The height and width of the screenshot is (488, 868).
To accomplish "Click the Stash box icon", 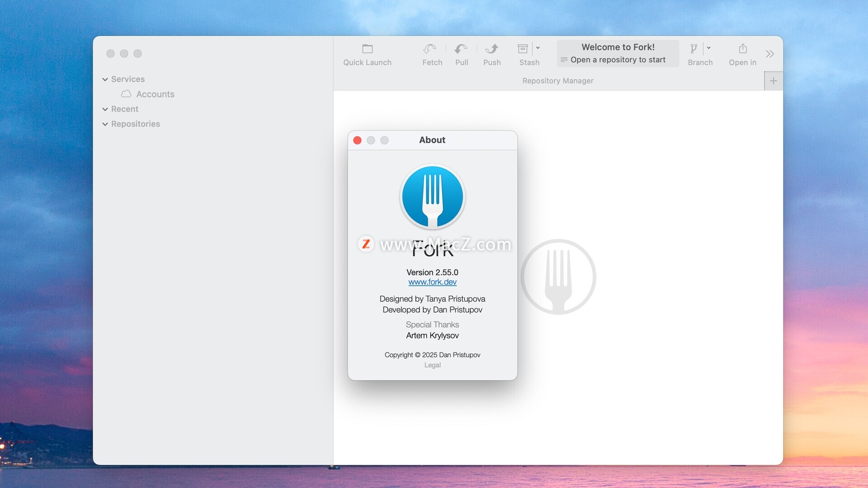I will coord(523,49).
